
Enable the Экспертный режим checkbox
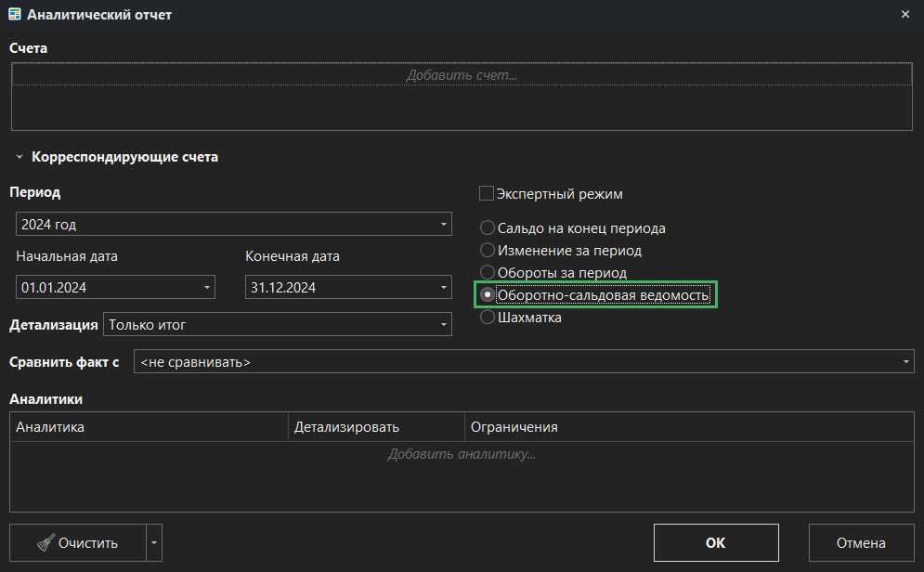[x=487, y=194]
